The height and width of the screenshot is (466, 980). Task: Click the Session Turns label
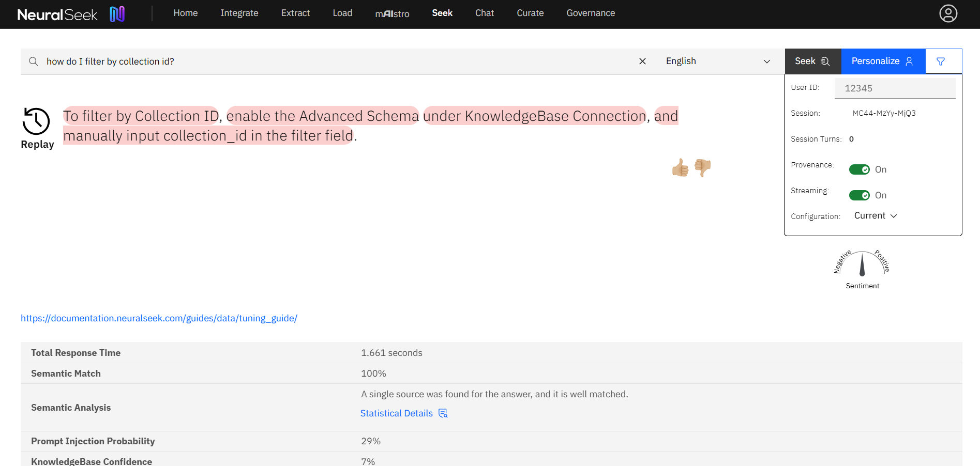click(x=816, y=139)
